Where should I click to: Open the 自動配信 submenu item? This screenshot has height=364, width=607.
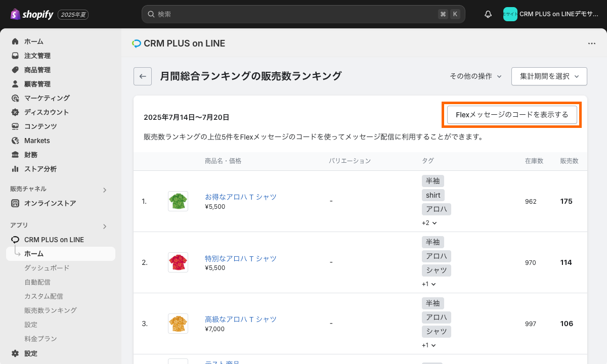[x=37, y=282]
